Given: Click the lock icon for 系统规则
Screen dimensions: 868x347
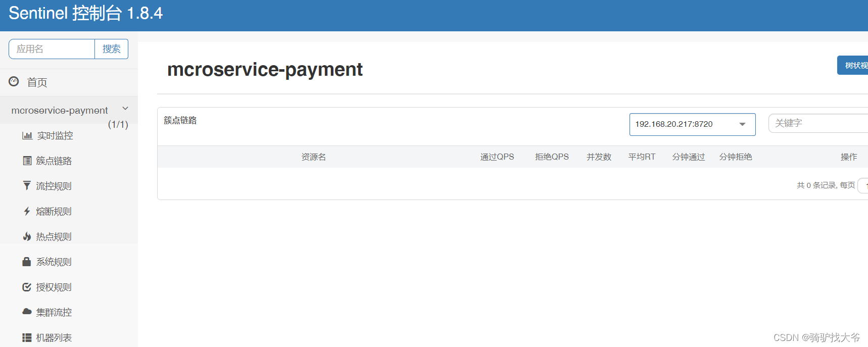Looking at the screenshot, I should 27,262.
